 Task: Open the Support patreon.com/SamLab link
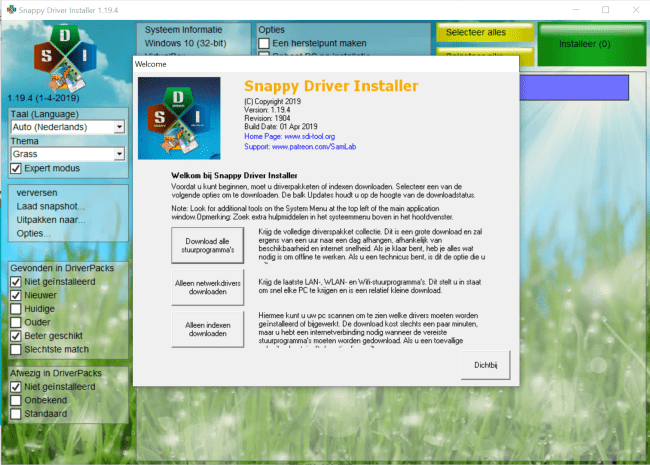point(300,147)
